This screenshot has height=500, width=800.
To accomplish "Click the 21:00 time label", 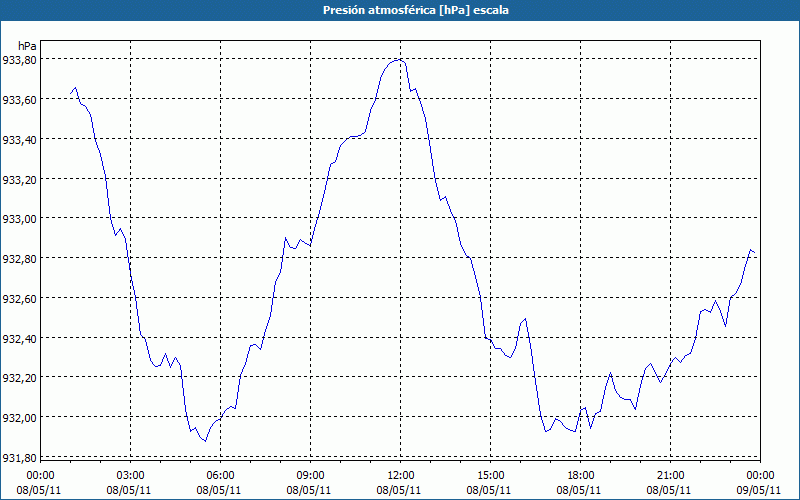I will click(670, 476).
